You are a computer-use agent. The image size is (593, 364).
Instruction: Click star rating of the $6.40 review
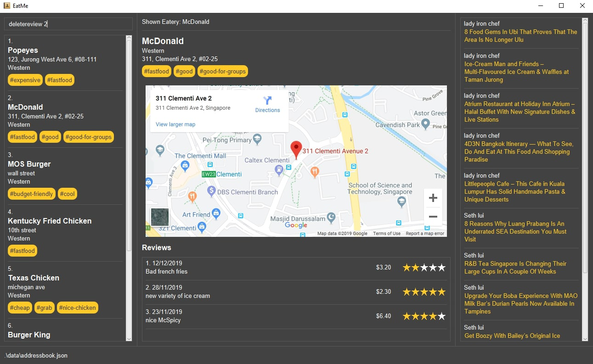[x=424, y=316]
